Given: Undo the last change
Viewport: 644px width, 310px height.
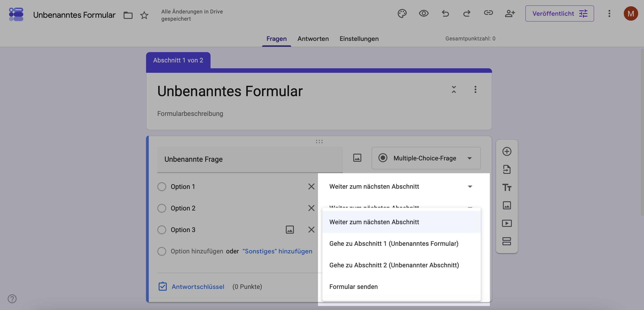Looking at the screenshot, I should (445, 13).
